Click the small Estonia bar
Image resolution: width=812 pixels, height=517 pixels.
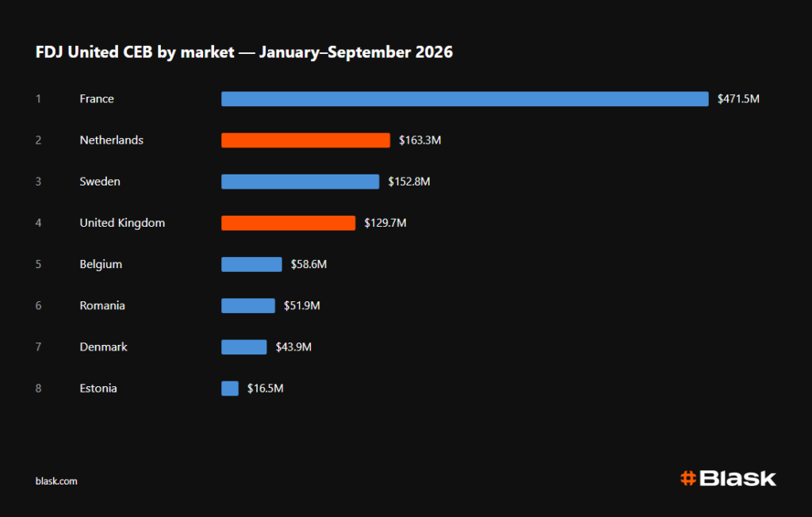pyautogui.click(x=230, y=389)
